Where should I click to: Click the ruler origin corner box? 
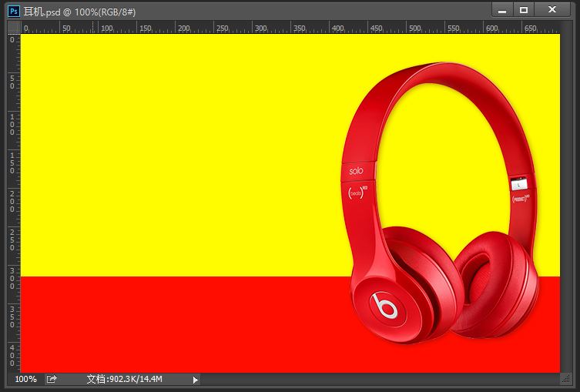pos(14,27)
